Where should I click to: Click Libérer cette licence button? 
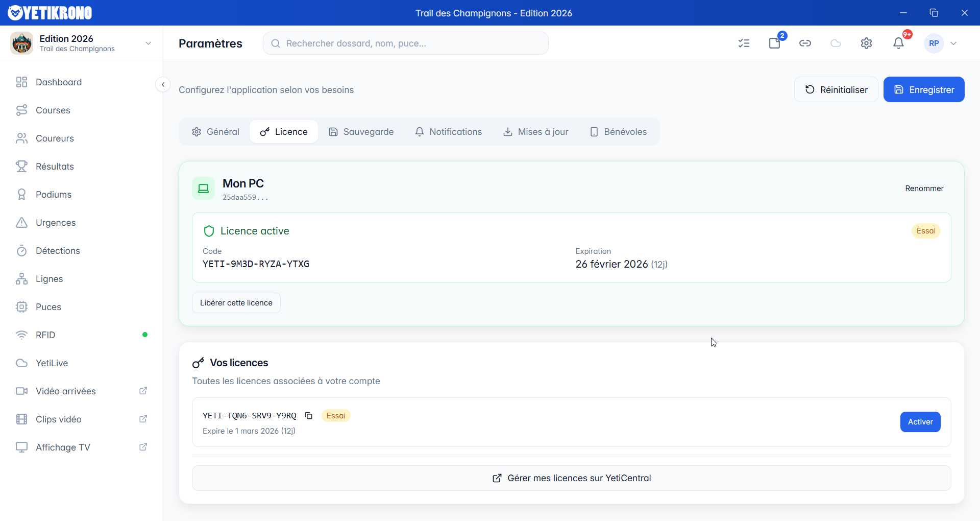(236, 303)
